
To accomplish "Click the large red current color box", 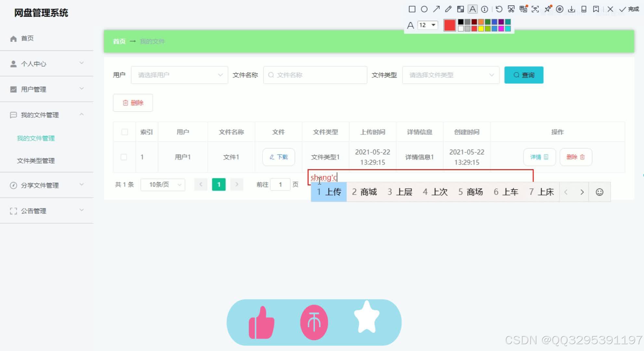I will click(x=449, y=25).
